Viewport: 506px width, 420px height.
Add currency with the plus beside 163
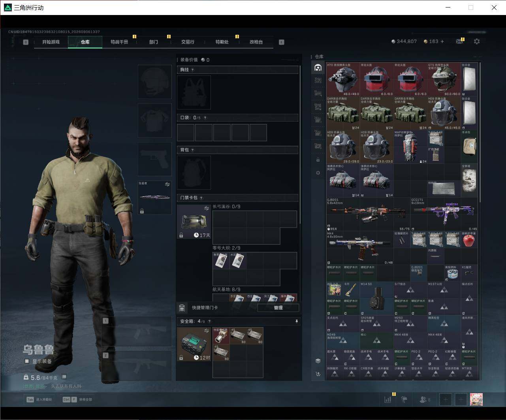(442, 41)
